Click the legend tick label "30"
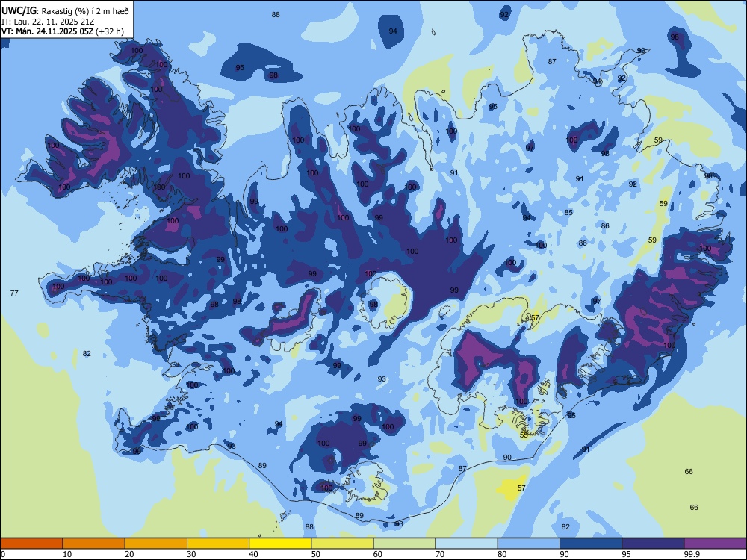747x560 pixels. coord(191,554)
